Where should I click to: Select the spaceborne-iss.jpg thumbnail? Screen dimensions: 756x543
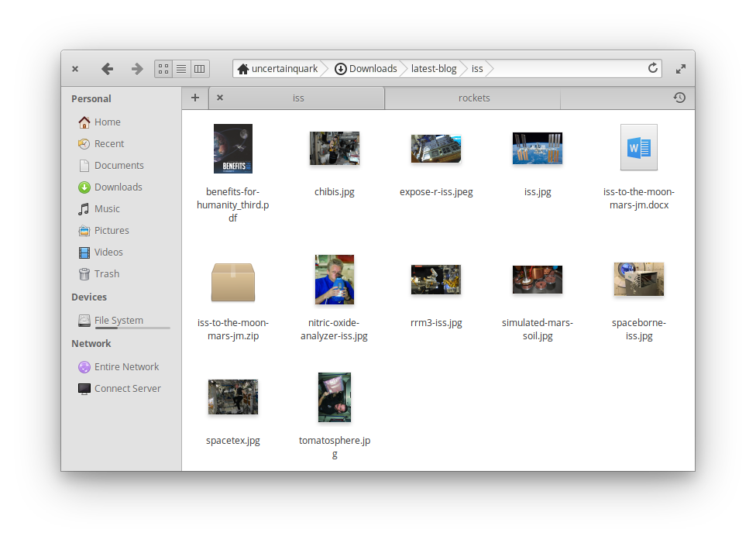(639, 279)
